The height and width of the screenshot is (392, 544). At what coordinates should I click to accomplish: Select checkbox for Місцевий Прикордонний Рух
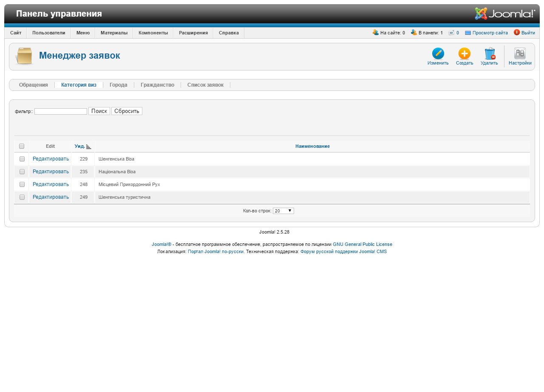pos(22,184)
